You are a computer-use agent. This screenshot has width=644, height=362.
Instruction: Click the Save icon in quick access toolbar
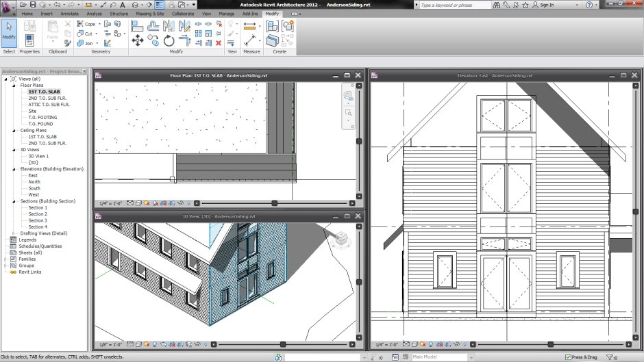tap(34, 5)
